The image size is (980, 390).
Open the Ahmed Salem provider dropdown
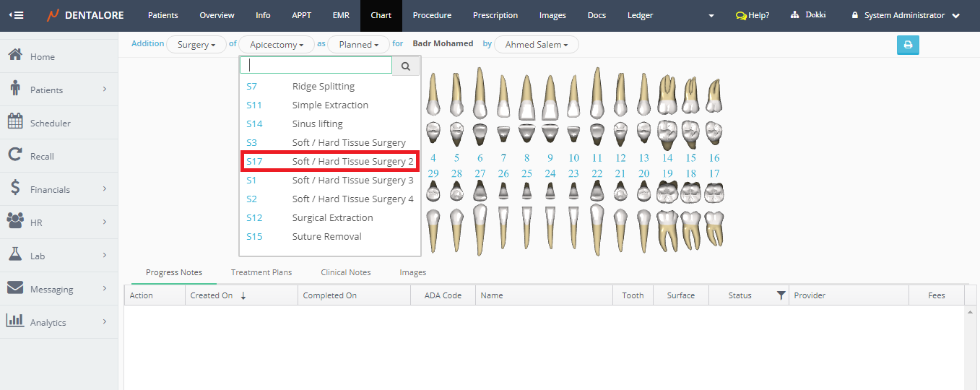point(536,45)
